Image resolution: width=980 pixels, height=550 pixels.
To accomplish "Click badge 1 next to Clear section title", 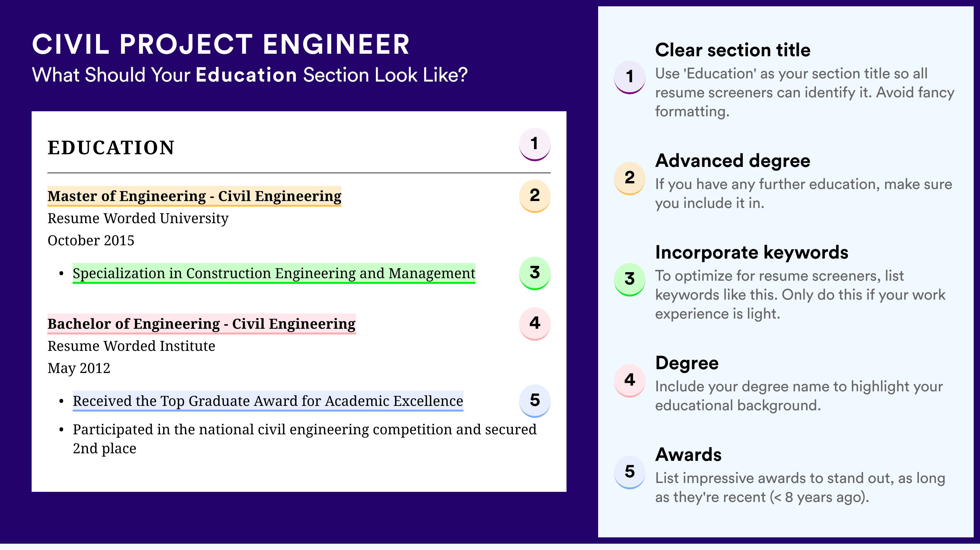I will tap(630, 77).
